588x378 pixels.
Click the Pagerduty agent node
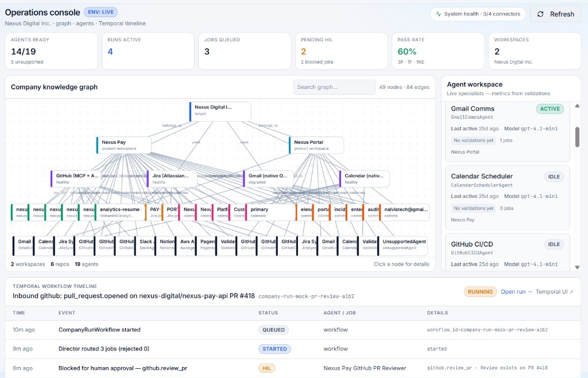point(206,244)
